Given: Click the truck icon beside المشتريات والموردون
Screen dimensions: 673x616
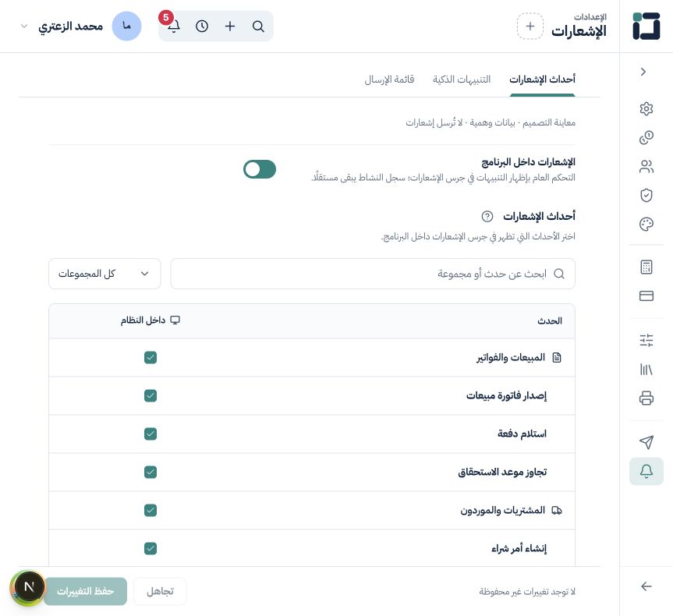Looking at the screenshot, I should pos(557,511).
